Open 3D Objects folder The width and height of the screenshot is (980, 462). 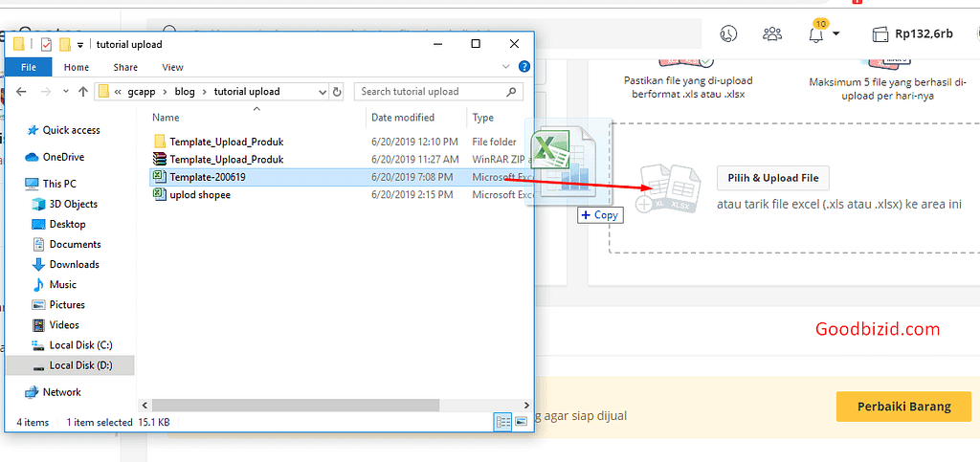(73, 204)
